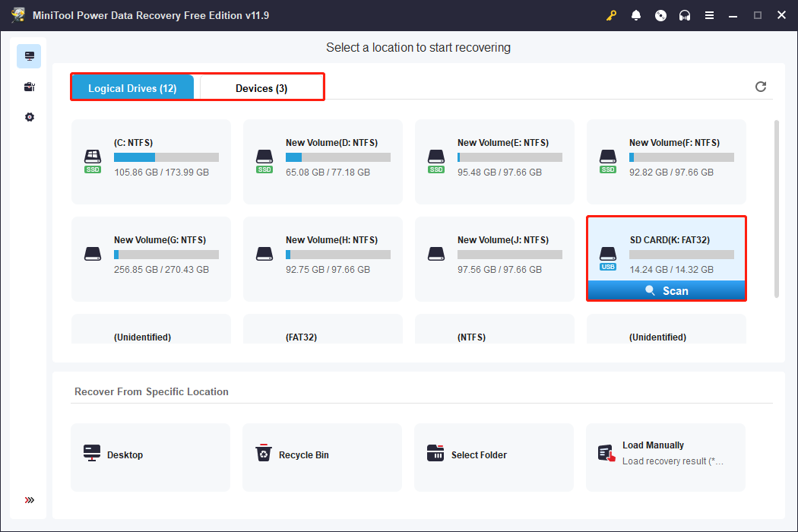
Task: Recover from the Desktop location
Action: (x=150, y=455)
